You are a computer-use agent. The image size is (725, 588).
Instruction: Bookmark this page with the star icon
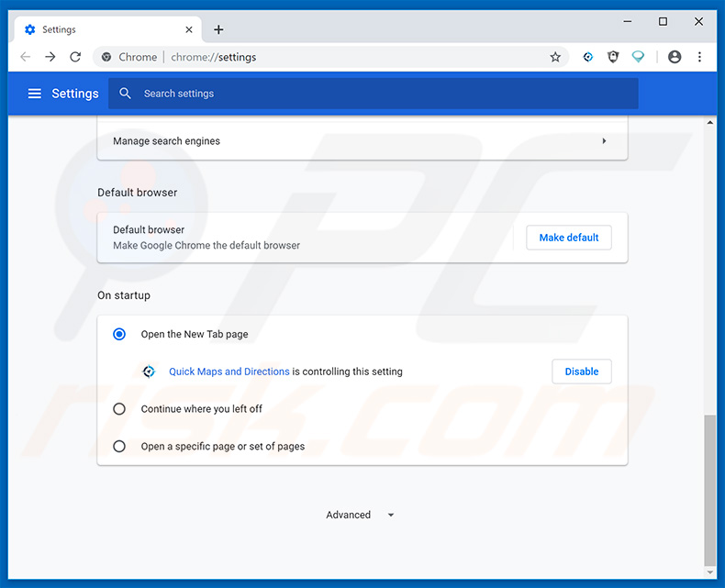(555, 57)
